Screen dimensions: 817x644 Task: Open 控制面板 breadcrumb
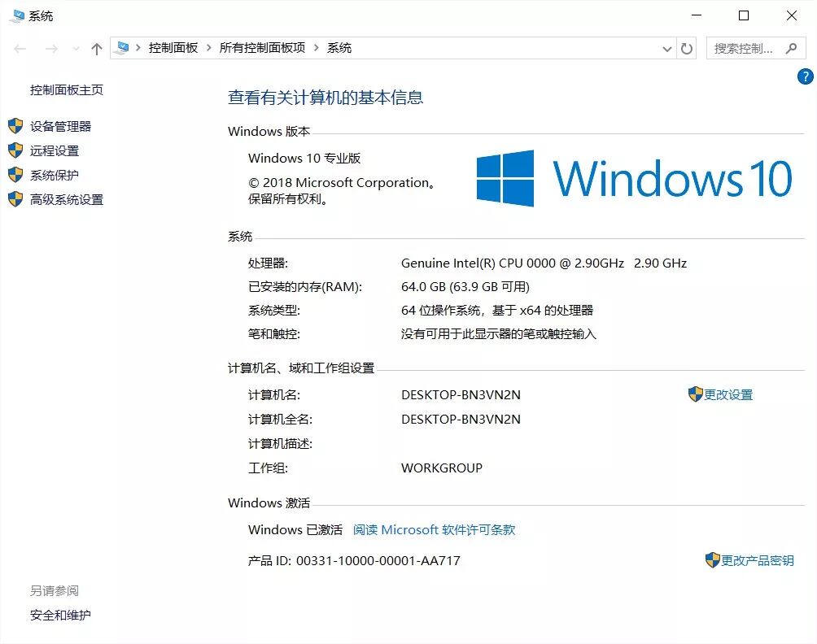coord(173,48)
